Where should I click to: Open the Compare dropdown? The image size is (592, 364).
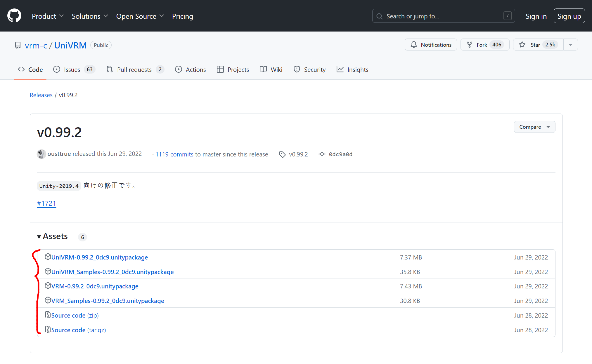(534, 127)
